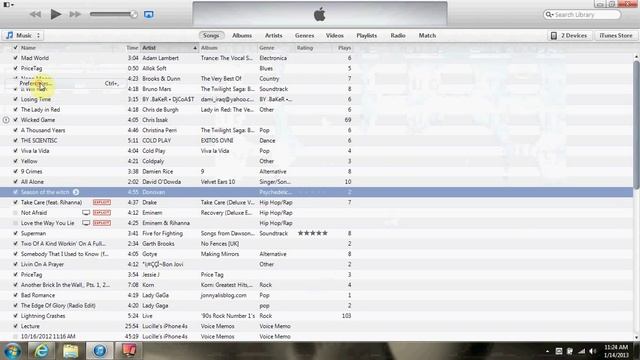640x360 pixels.
Task: Uncheck the Bad Romance checkbox
Action: click(x=16, y=295)
